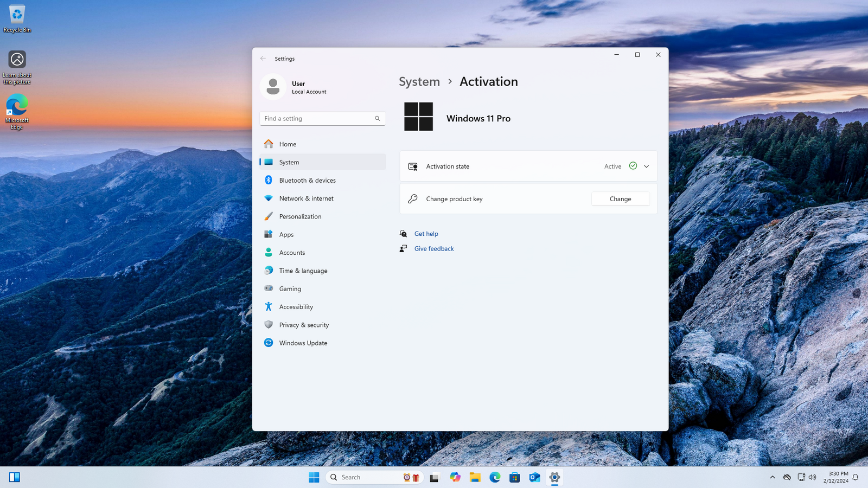Open Microsoft Edge desktop shortcut
Image resolution: width=868 pixels, height=488 pixels.
[17, 112]
